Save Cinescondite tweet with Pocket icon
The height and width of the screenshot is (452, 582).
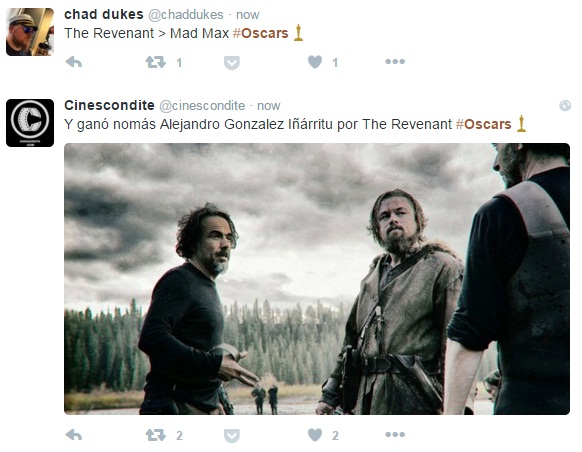pyautogui.click(x=232, y=435)
